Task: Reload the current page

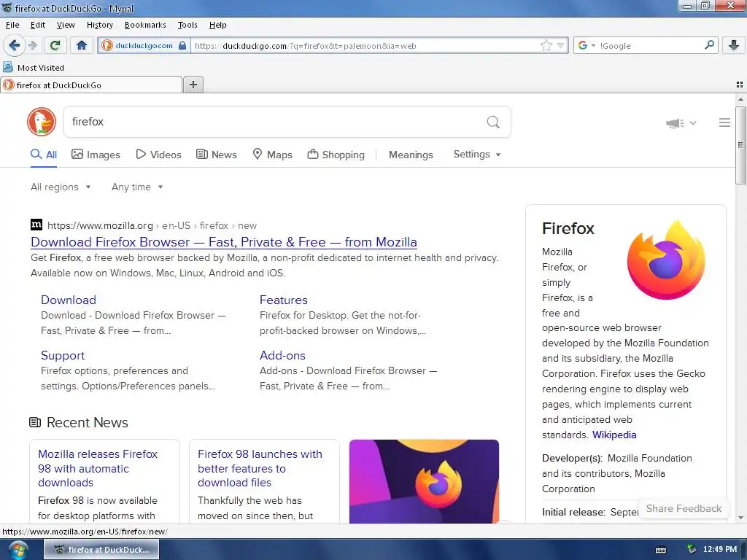Action: coord(55,45)
